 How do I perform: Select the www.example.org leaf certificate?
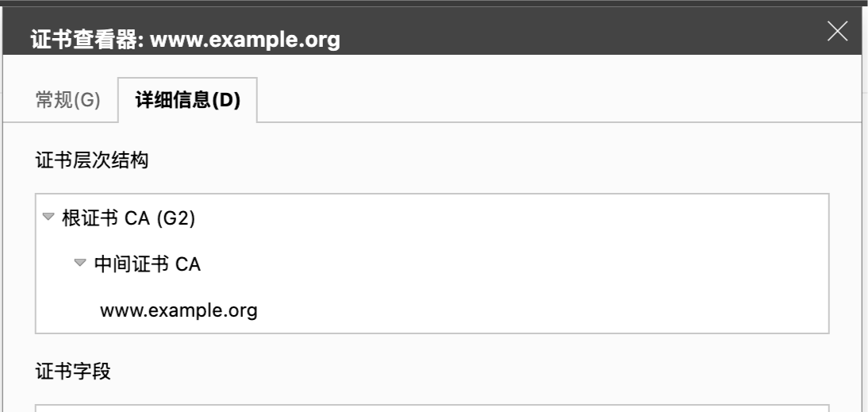[179, 310]
